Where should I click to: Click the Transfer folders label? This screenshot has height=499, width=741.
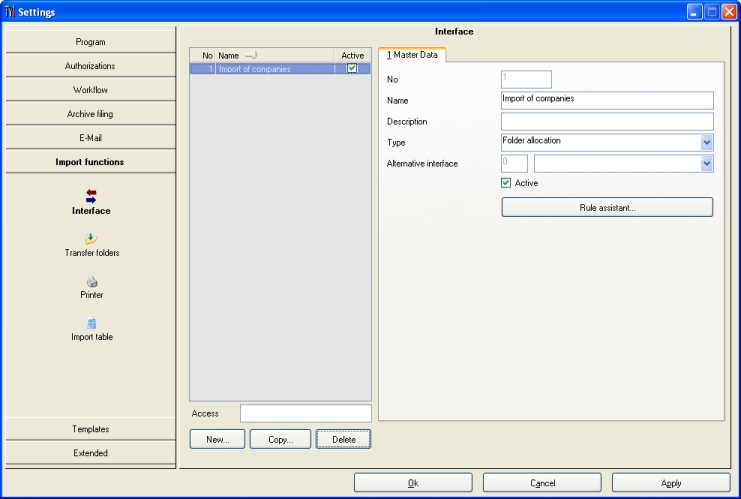(92, 253)
